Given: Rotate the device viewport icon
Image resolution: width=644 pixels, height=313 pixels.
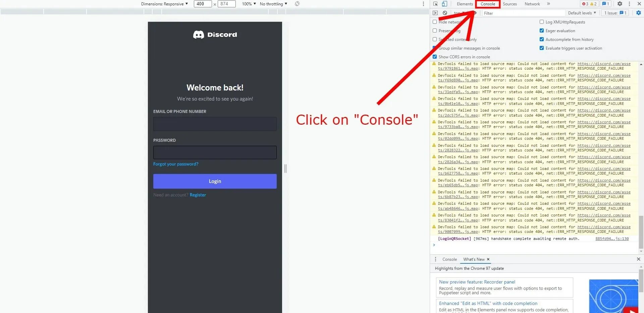Looking at the screenshot, I should pyautogui.click(x=297, y=4).
